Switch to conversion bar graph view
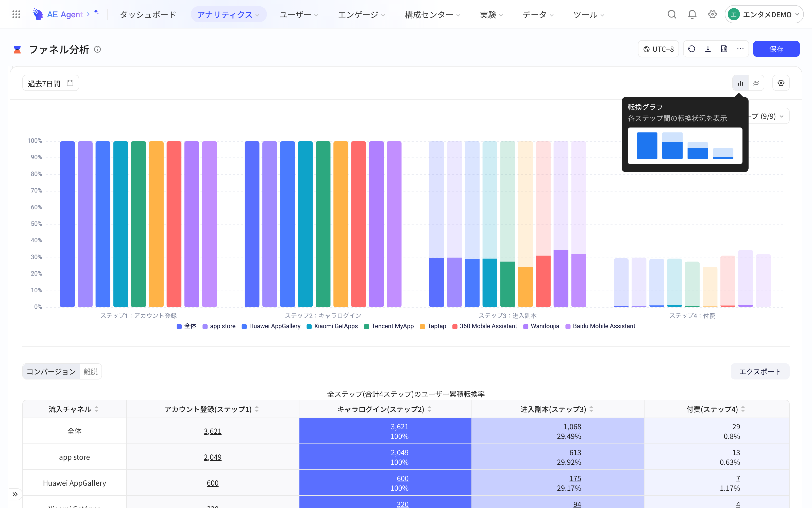This screenshot has height=508, width=812. pos(740,83)
